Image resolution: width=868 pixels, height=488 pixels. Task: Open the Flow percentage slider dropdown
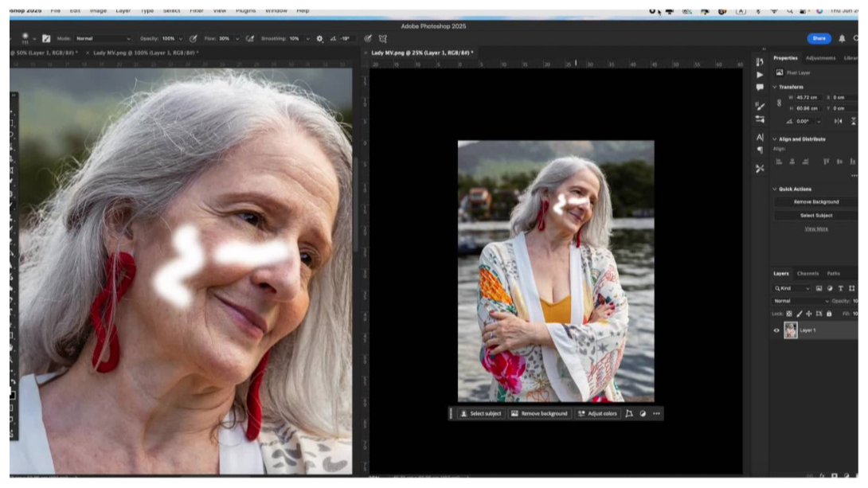238,38
